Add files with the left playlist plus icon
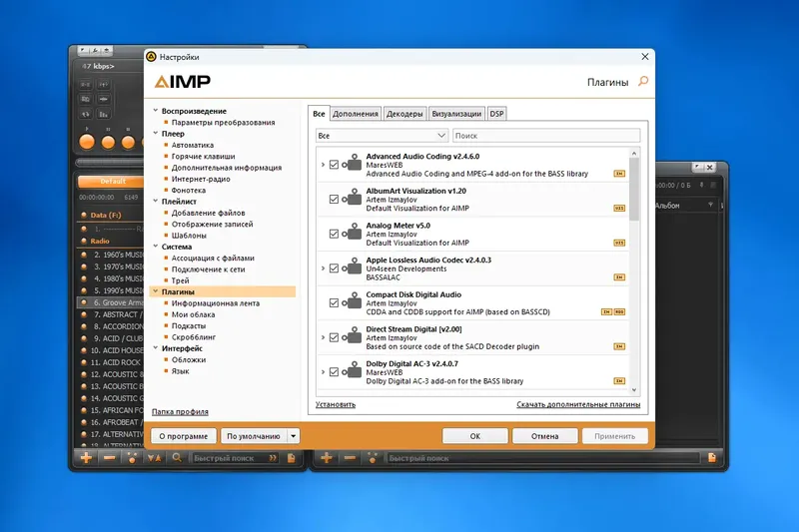Screen dimensions: 799x532 [87, 458]
